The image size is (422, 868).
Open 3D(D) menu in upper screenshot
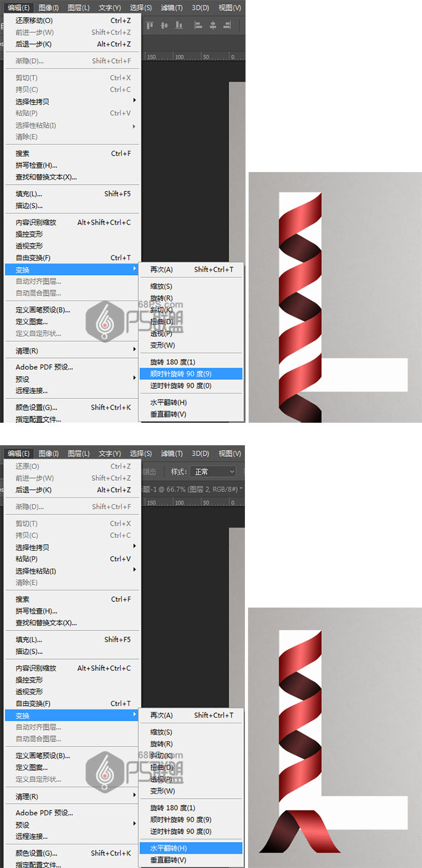tap(201, 7)
